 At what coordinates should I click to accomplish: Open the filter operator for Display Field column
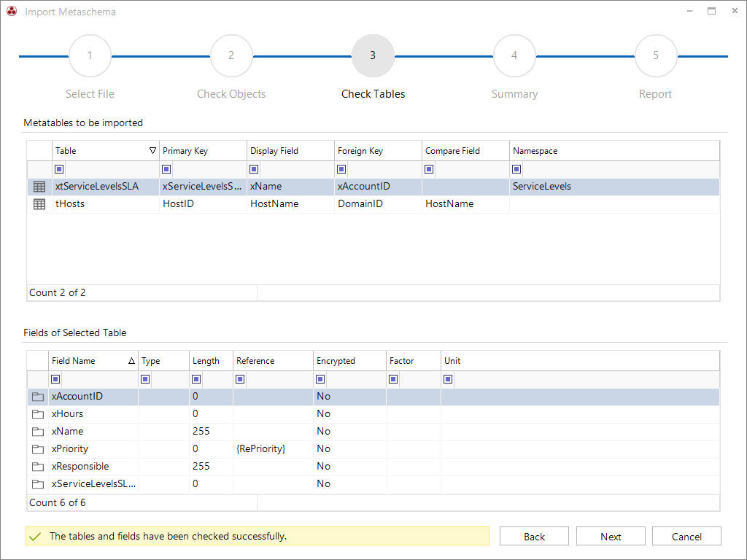254,169
